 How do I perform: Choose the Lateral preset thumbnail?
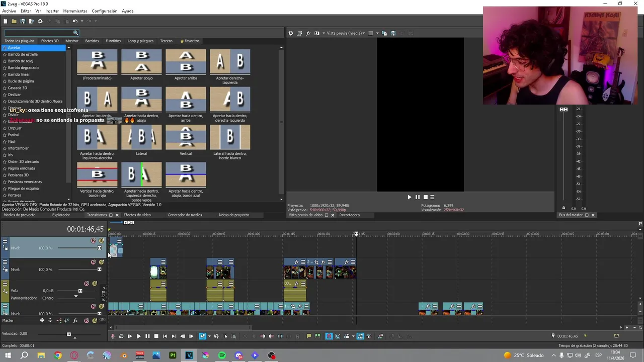click(141, 137)
